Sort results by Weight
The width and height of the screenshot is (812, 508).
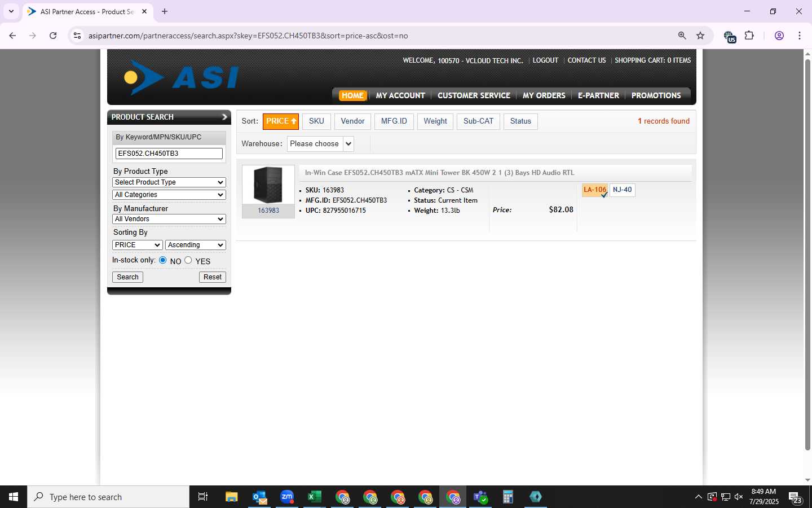435,121
